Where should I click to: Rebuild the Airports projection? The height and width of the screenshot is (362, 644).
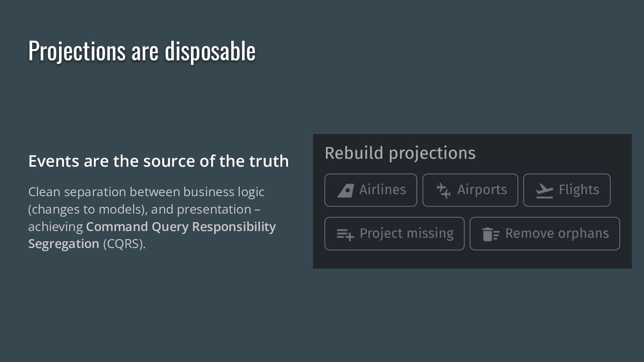pyautogui.click(x=470, y=190)
